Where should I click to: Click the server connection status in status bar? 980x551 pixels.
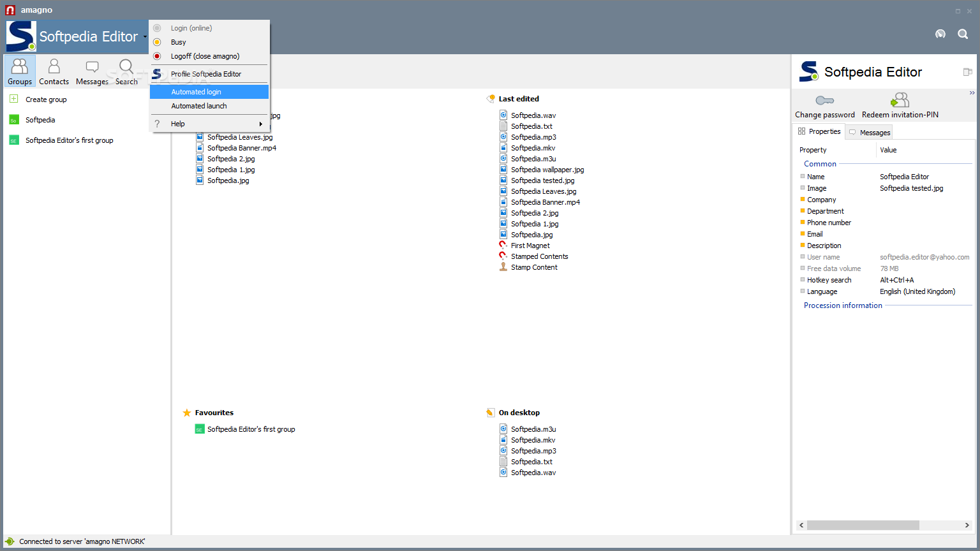pos(82,541)
